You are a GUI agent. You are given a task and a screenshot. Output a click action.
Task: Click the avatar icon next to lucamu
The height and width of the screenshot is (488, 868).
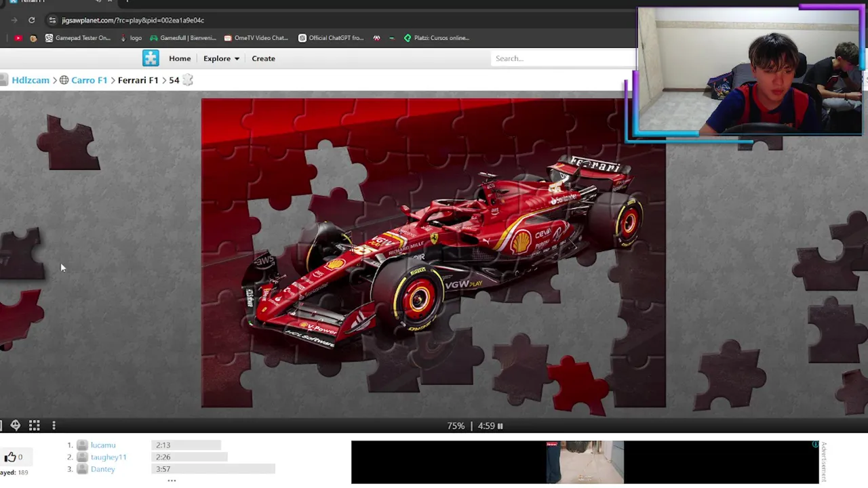click(82, 445)
